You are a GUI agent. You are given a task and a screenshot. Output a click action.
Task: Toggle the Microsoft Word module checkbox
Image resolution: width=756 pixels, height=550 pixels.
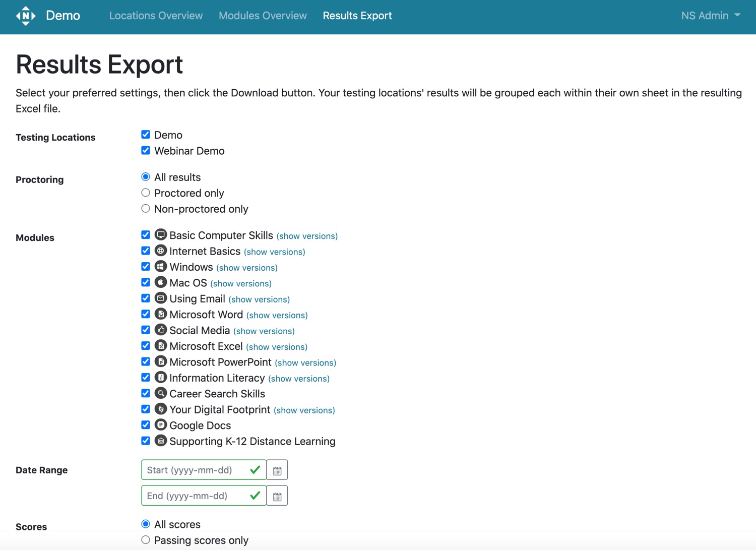click(x=146, y=314)
